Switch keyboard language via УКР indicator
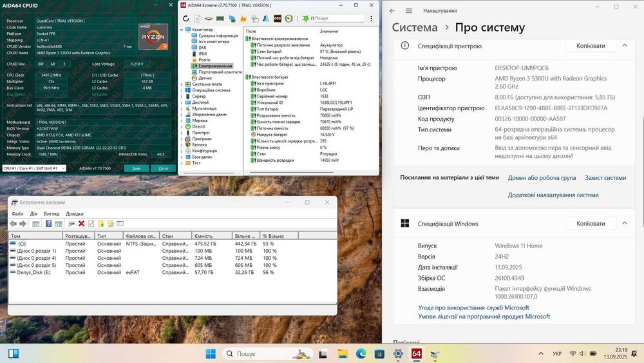644x363 pixels. coord(557,353)
